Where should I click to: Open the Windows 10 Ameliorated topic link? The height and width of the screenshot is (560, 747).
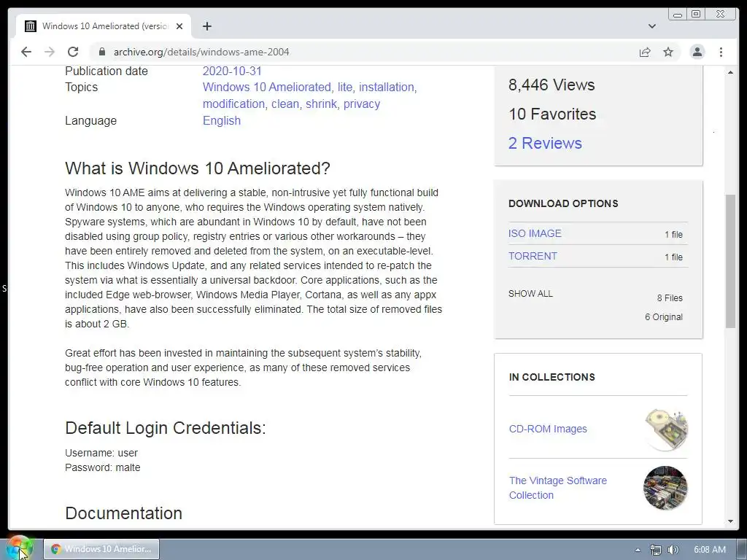266,87
